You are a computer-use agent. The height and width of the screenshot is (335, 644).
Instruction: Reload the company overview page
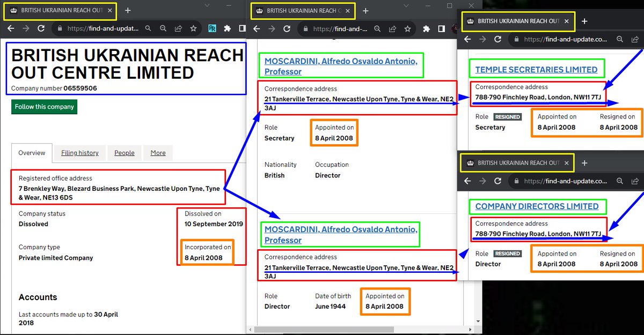pyautogui.click(x=41, y=28)
